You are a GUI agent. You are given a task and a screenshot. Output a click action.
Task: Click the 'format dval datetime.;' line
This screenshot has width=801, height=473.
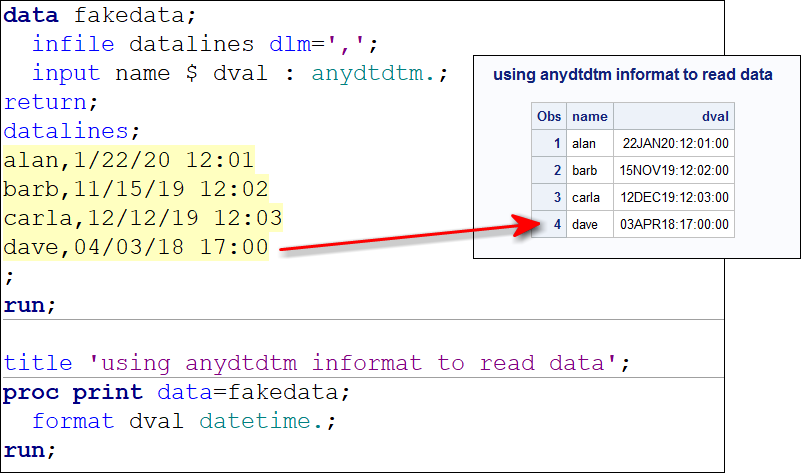pos(184,421)
